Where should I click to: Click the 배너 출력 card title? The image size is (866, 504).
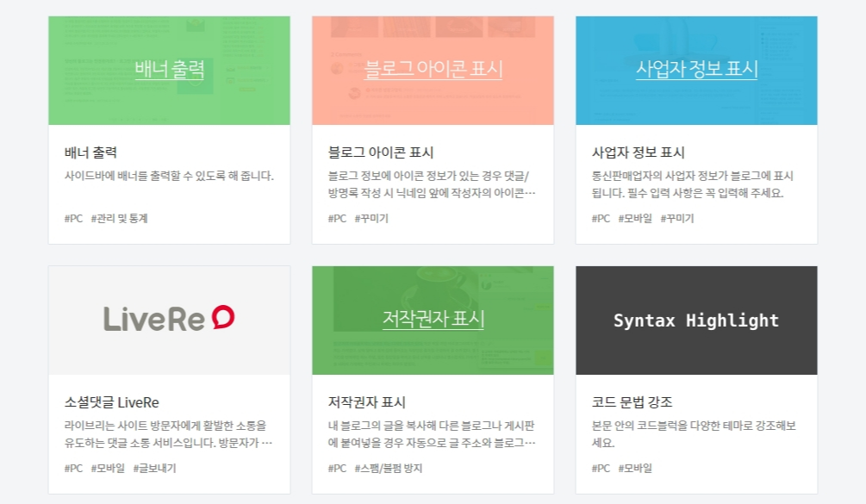(x=90, y=152)
